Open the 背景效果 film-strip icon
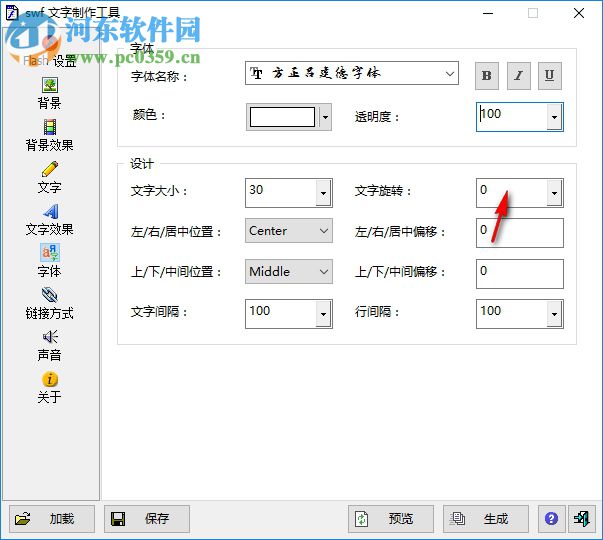 [x=50, y=127]
